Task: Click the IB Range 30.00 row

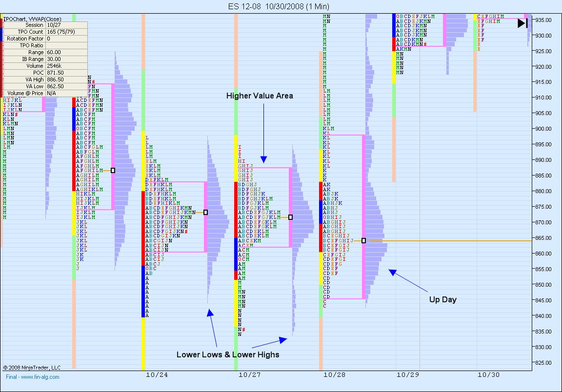Action: (45, 59)
